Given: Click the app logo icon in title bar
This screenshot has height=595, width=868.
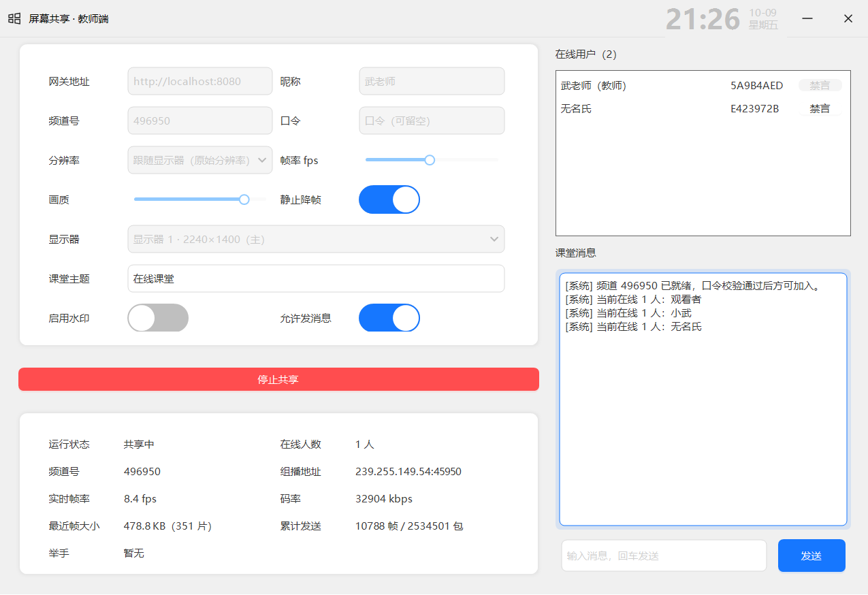Looking at the screenshot, I should point(14,18).
